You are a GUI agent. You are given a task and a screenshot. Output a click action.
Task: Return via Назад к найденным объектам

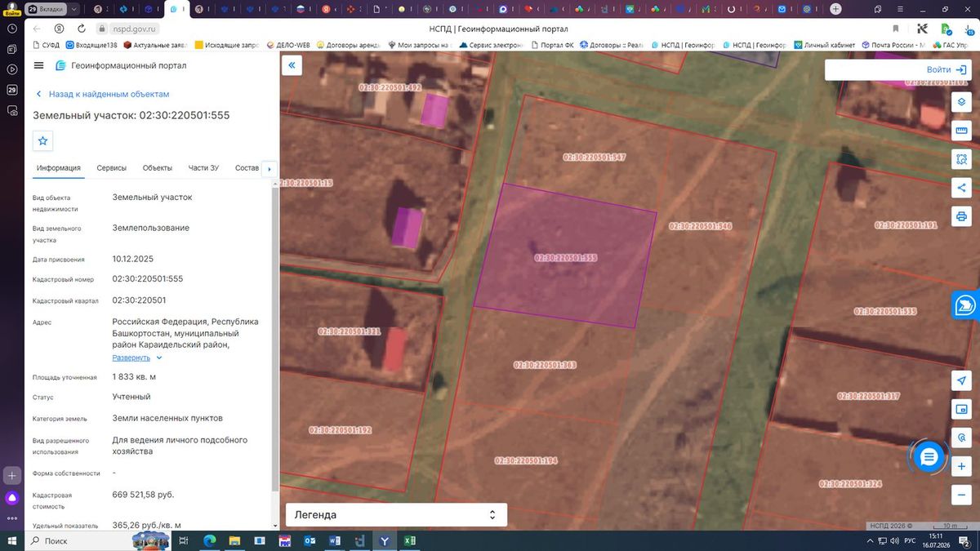tap(101, 95)
